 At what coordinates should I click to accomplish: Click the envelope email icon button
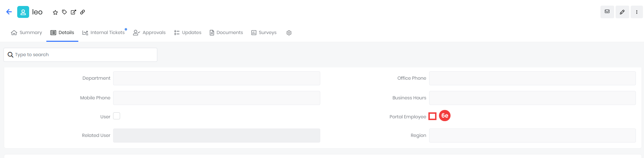(607, 12)
